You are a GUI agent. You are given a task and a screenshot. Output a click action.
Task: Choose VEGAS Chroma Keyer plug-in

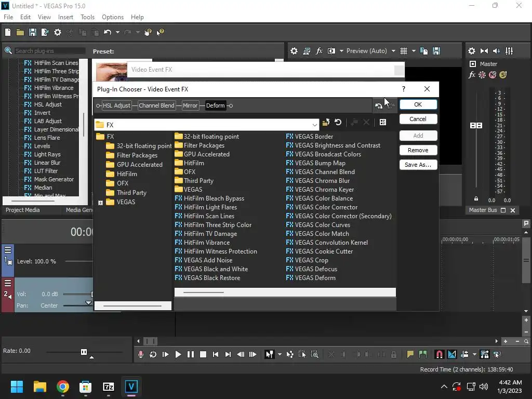(x=320, y=190)
